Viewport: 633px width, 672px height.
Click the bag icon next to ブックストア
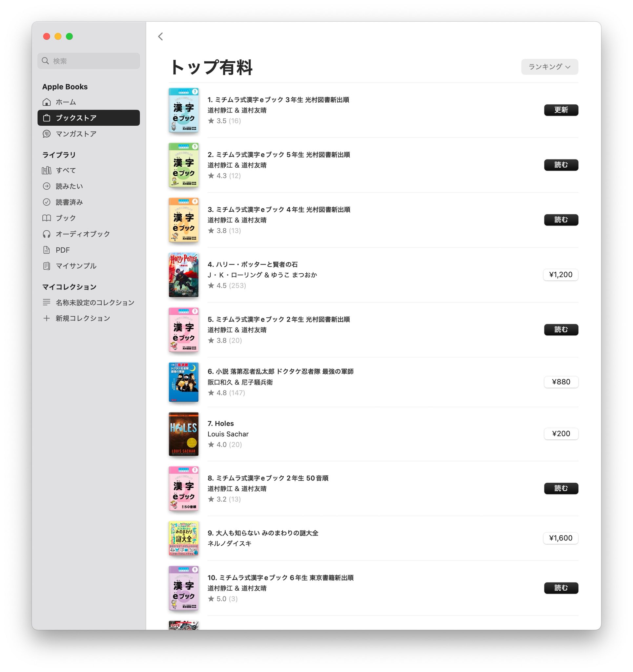point(47,118)
